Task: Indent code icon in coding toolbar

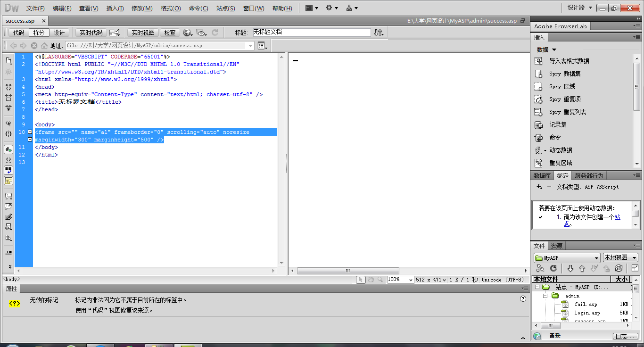Action: pyautogui.click(x=8, y=253)
